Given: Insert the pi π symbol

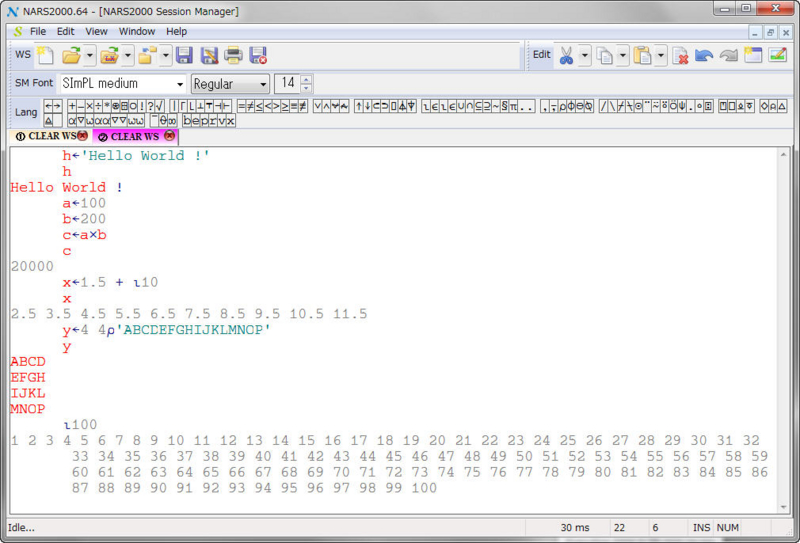Looking at the screenshot, I should [x=513, y=106].
